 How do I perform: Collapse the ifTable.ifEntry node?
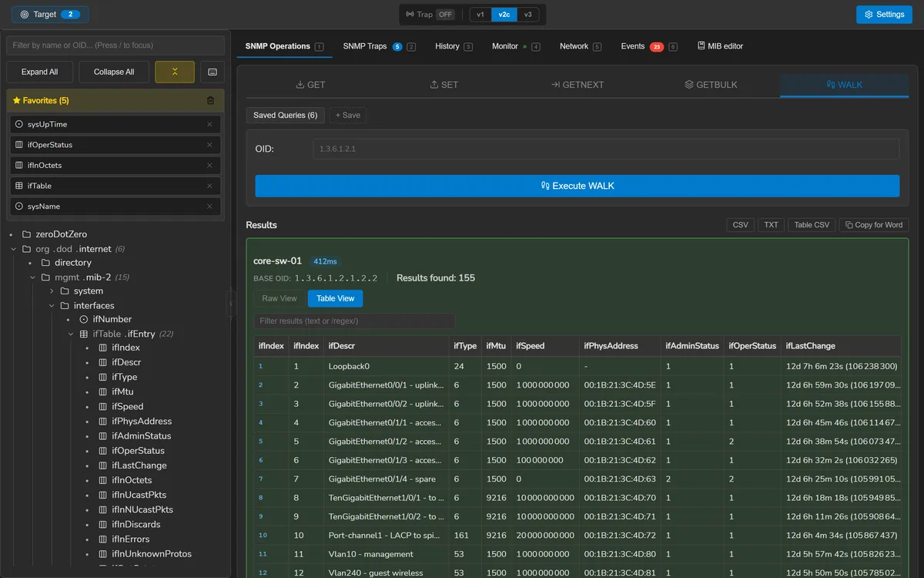pyautogui.click(x=70, y=334)
